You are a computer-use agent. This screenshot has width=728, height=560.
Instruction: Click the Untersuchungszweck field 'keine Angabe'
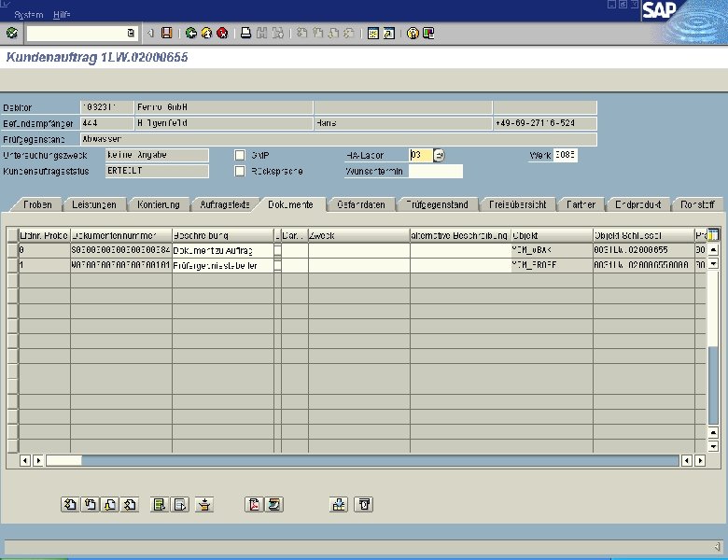click(157, 155)
